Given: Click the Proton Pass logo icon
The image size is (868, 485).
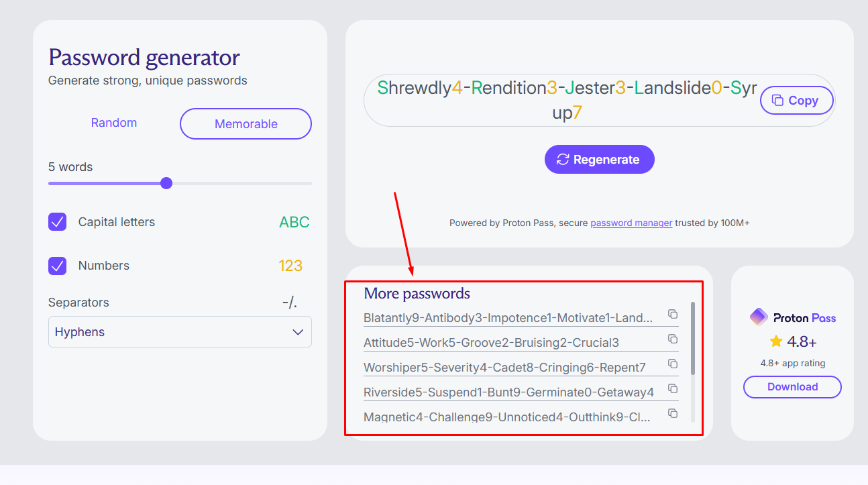Looking at the screenshot, I should (759, 316).
